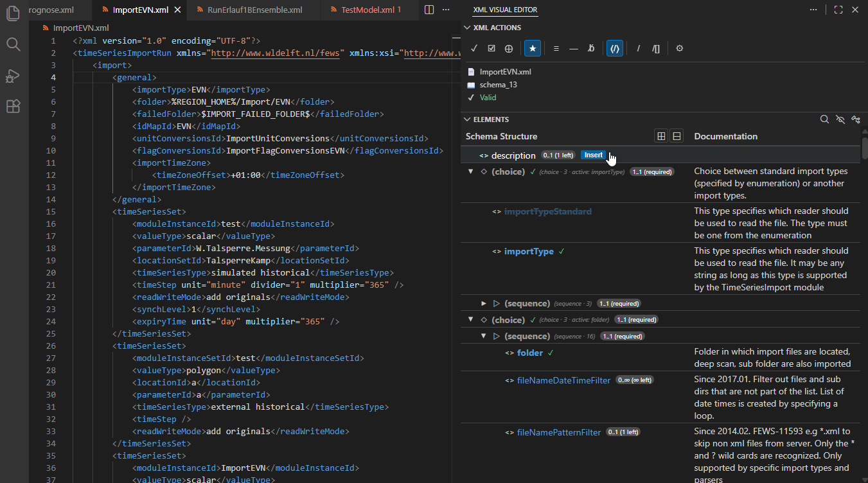Click the 0..1 (1 left) badge for fileNamePatternFilter
The height and width of the screenshot is (483, 868).
tap(623, 432)
